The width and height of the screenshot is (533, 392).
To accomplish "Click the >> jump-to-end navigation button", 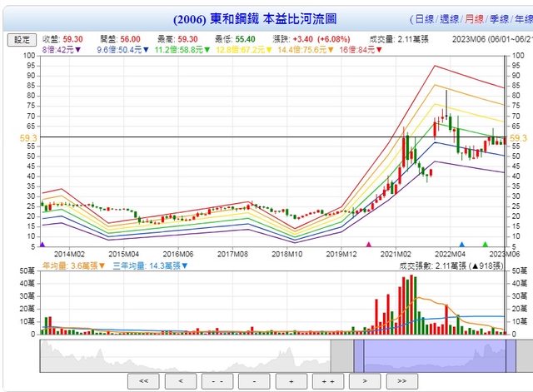I will pyautogui.click(x=401, y=380).
